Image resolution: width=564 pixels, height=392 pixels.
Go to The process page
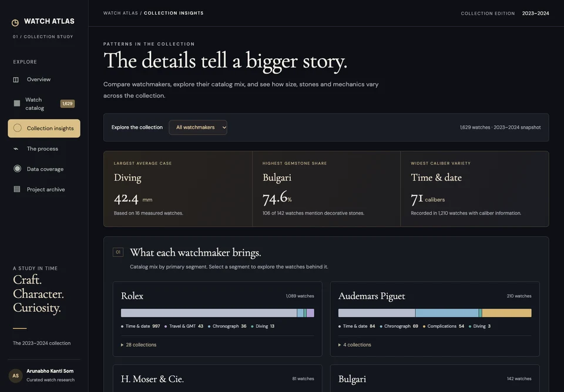click(x=44, y=149)
